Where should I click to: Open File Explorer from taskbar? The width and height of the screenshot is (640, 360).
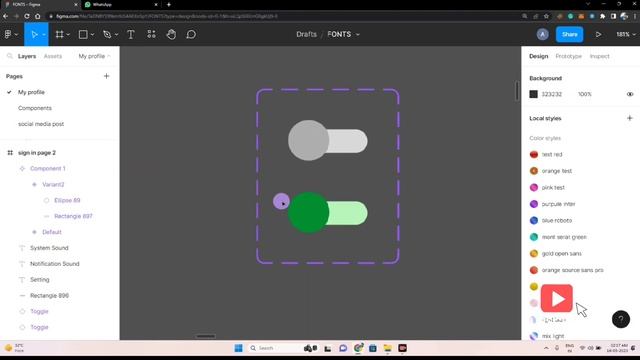click(x=387, y=348)
